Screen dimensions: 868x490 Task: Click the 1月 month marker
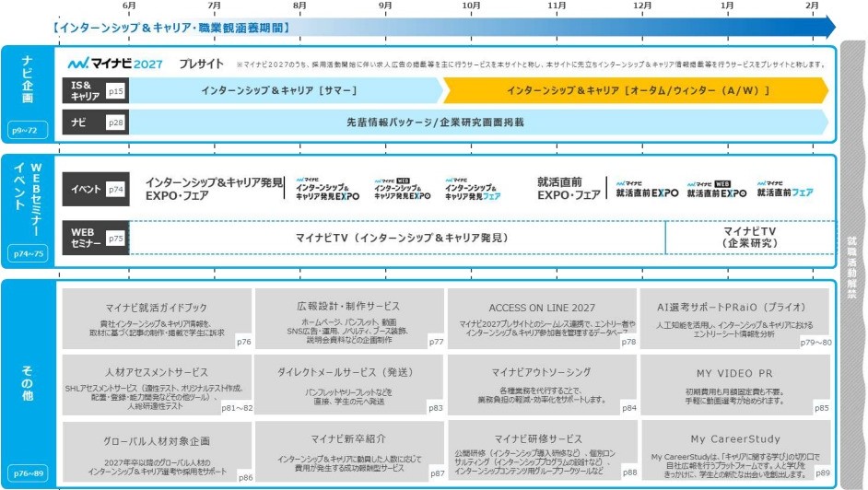727,6
